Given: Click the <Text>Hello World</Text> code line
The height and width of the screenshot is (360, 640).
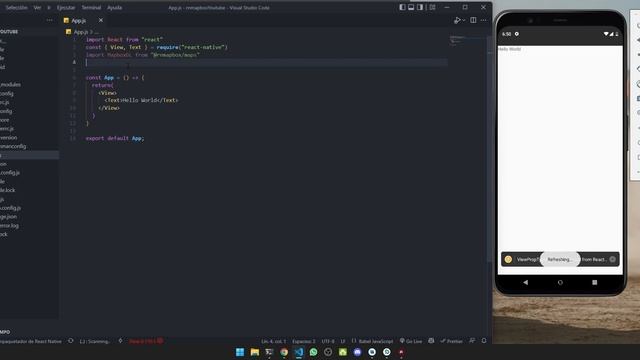Looking at the screenshot, I should click(141, 100).
